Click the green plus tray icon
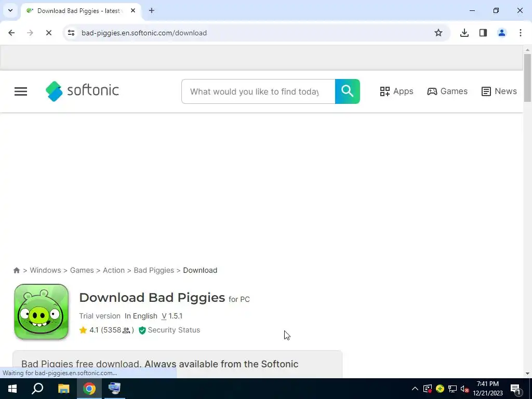The width and height of the screenshot is (532, 399). pyautogui.click(x=440, y=389)
